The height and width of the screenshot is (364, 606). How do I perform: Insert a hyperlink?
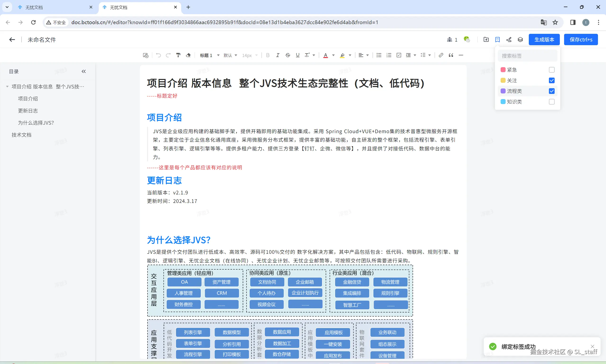pyautogui.click(x=441, y=55)
